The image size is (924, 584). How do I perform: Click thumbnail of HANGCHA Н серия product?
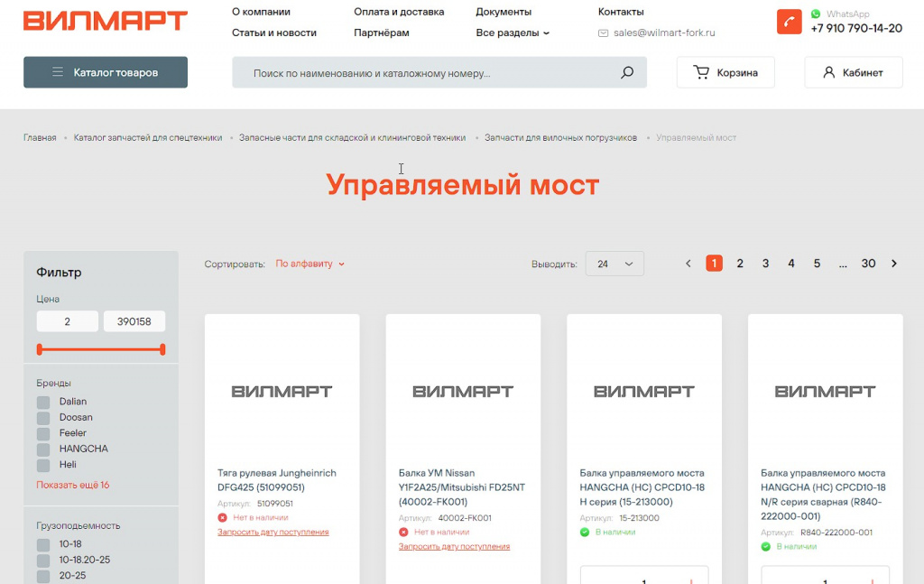(x=644, y=392)
